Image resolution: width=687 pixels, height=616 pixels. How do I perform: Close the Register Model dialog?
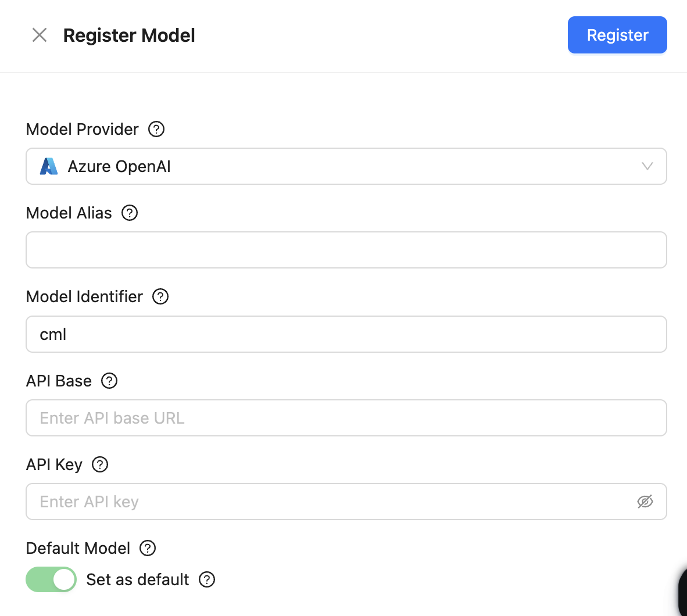pyautogui.click(x=40, y=35)
